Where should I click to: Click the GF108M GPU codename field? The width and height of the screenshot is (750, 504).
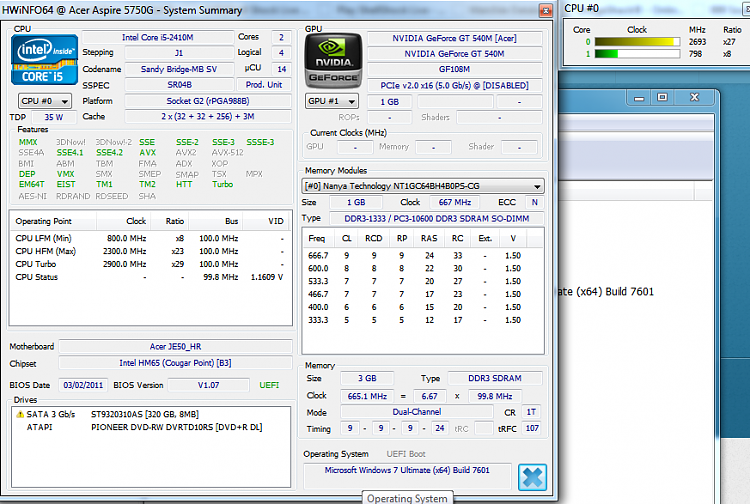454,69
